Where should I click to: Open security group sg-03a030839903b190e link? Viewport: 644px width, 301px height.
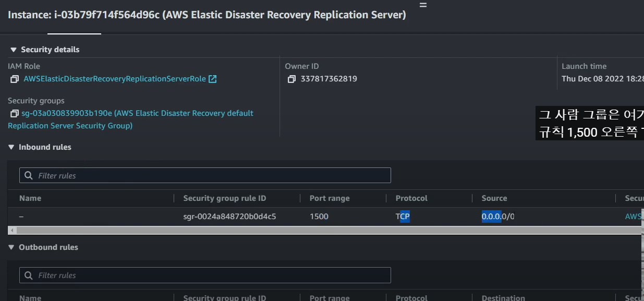pyautogui.click(x=130, y=119)
